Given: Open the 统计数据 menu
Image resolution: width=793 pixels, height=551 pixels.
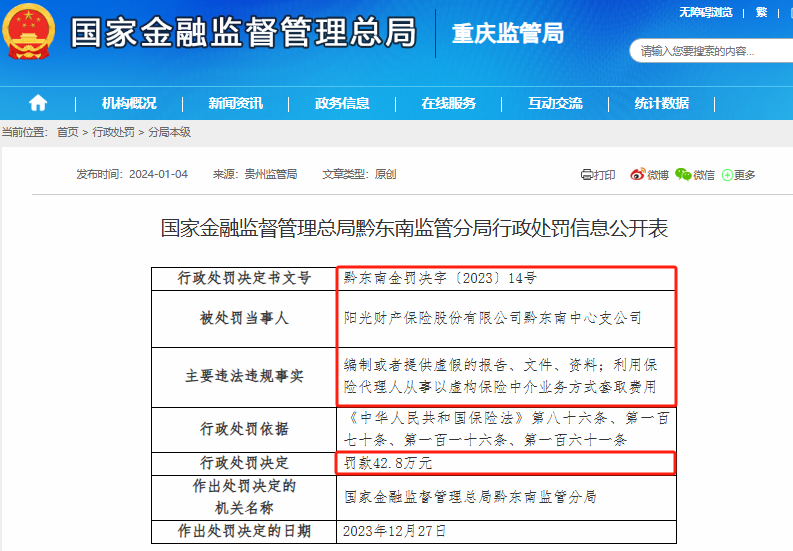Looking at the screenshot, I should (x=662, y=103).
